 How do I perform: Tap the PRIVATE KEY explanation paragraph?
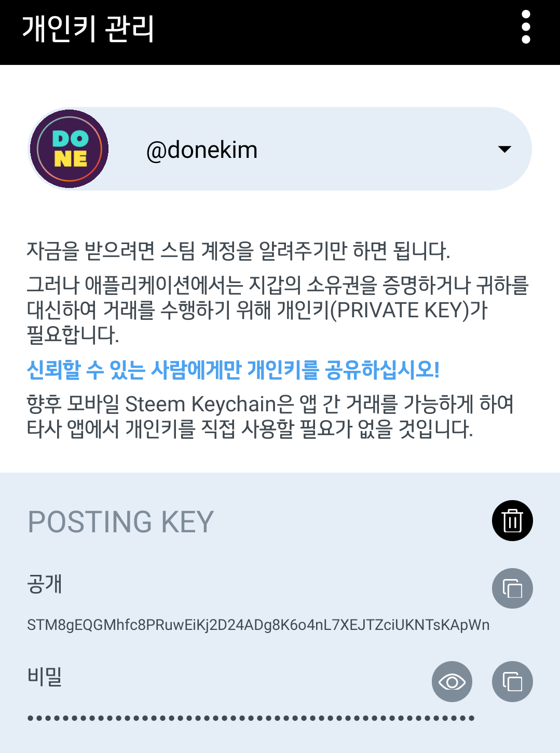click(278, 310)
